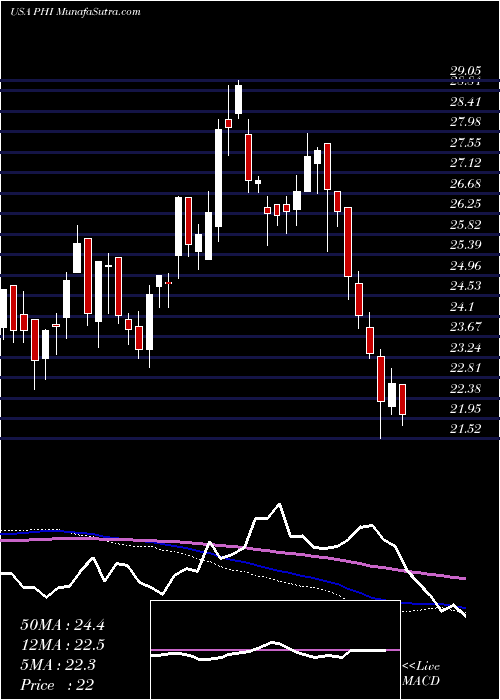Click the 24.1 price level label
Viewport: 500px width, 700px height.
(462, 306)
